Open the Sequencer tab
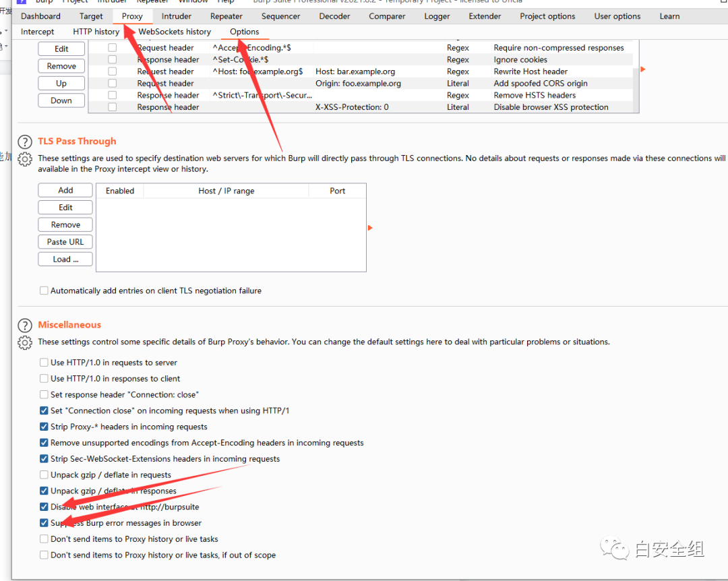Viewport: 728px width, 581px height. pos(280,16)
